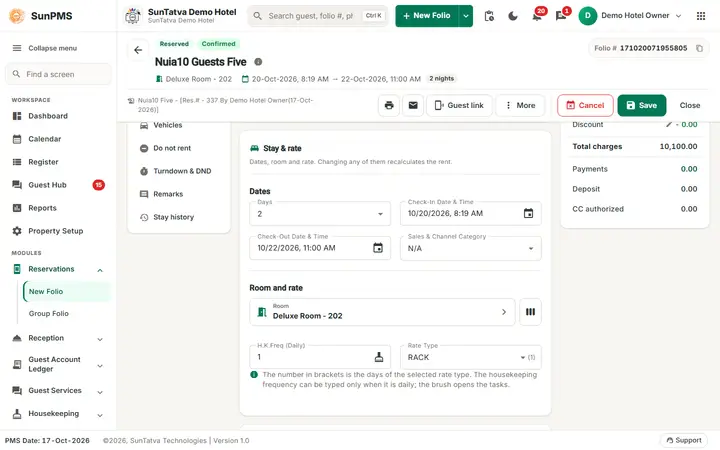Click the Collapse menu hamburger icon

(17, 48)
